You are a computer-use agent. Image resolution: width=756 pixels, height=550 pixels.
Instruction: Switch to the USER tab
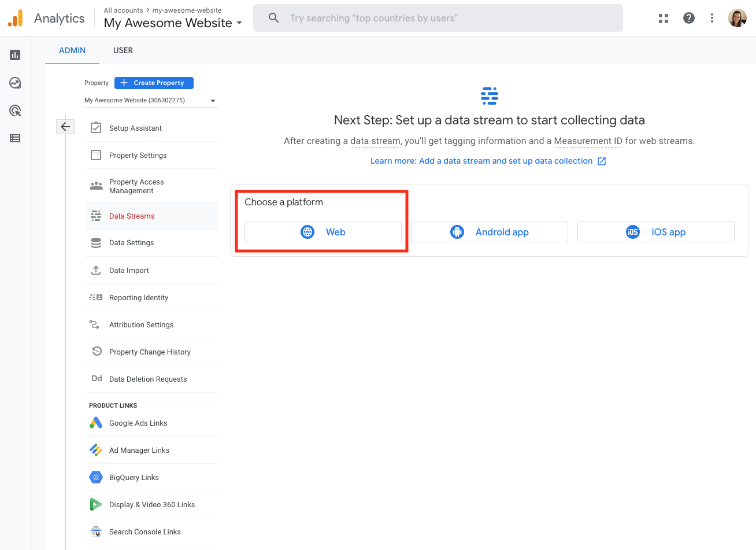(x=123, y=50)
